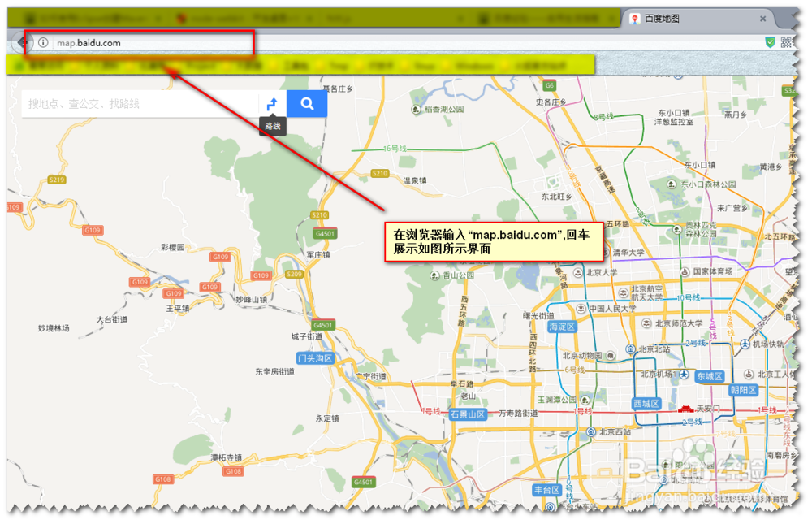The height and width of the screenshot is (524, 812).
Task: Click the 永定镇 map label
Action: (x=327, y=418)
